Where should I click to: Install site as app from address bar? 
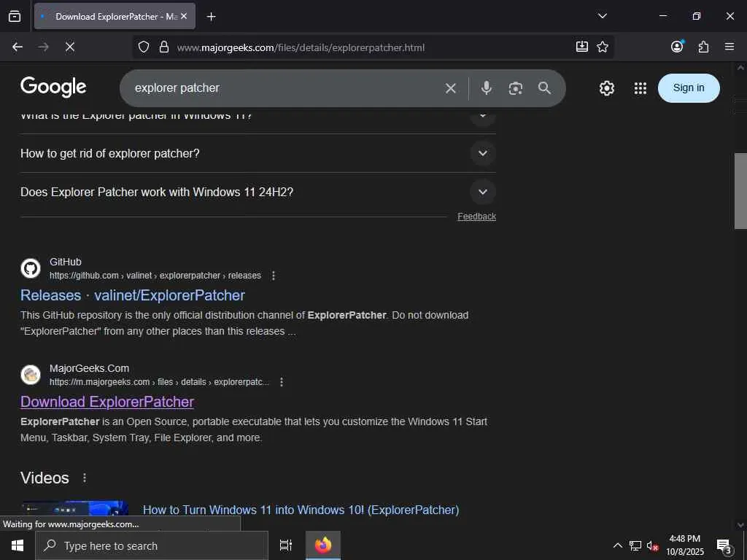pos(581,47)
